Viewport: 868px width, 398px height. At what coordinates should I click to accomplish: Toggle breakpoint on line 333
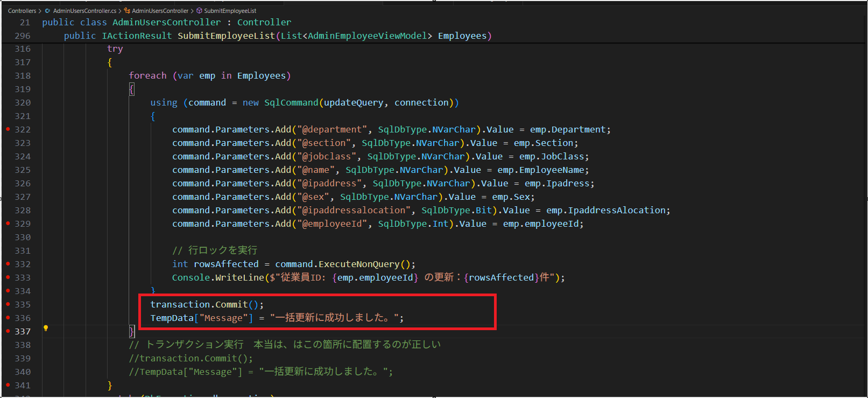click(8, 277)
